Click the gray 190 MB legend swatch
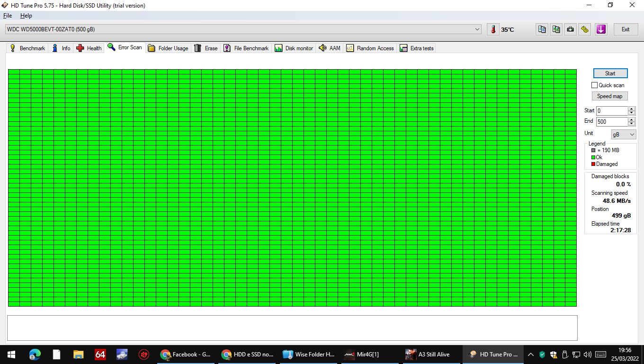Image resolution: width=644 pixels, height=364 pixels. coord(593,150)
